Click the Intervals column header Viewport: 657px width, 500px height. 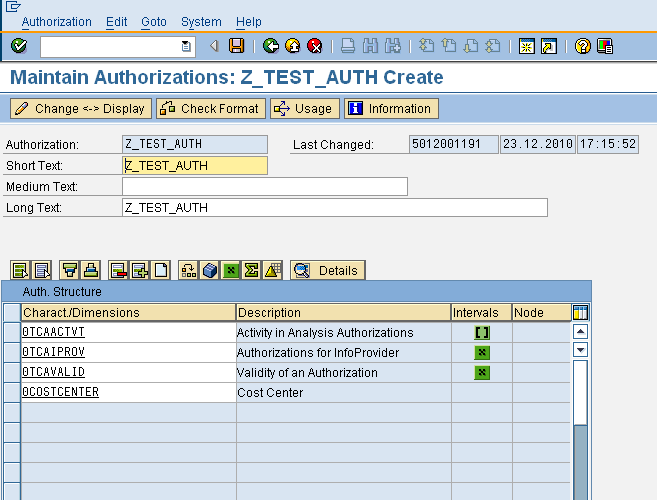481,313
